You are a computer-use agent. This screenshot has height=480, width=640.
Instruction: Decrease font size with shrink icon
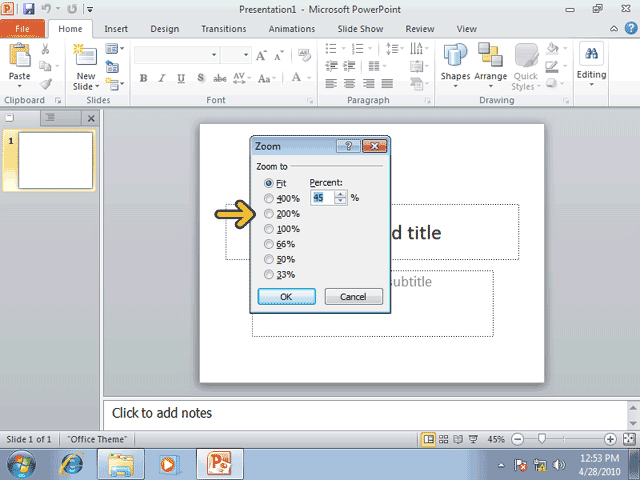point(279,55)
